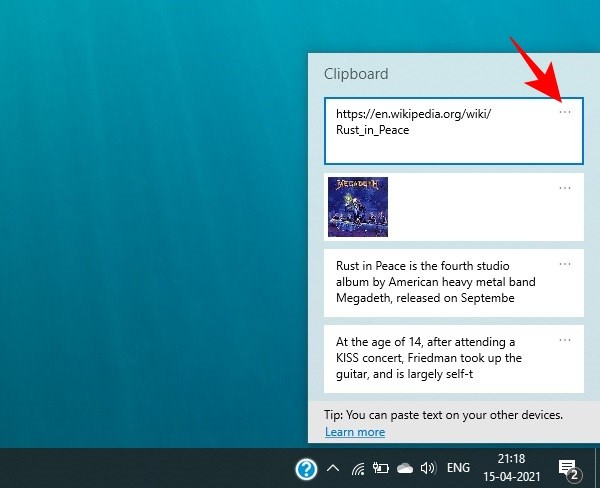Paste the 'At the age of 14' text clip
Image resolution: width=600 pixels, height=488 pixels.
[440, 358]
